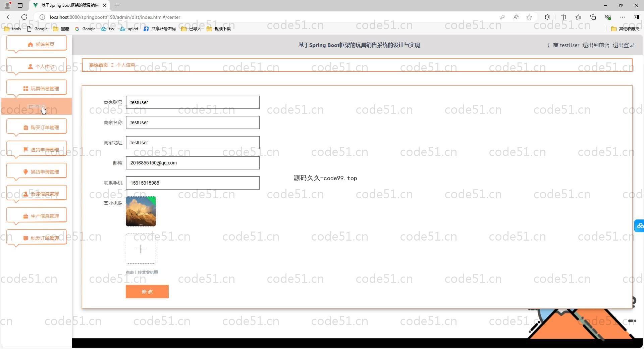Screen dimensions: 644x349
Task: Click the 营业执照 mountain thumbnail
Action: 141,211
